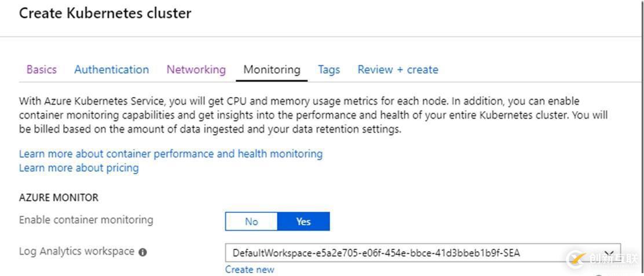This screenshot has width=644, height=276.
Task: Click the Enable container monitoring label
Action: tap(86, 220)
